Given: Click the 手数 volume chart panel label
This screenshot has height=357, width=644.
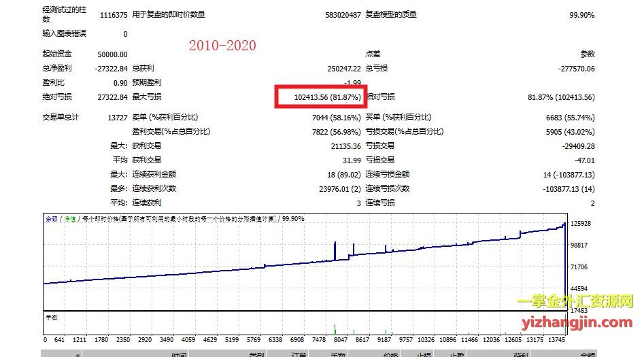Looking at the screenshot, I should [52, 317].
